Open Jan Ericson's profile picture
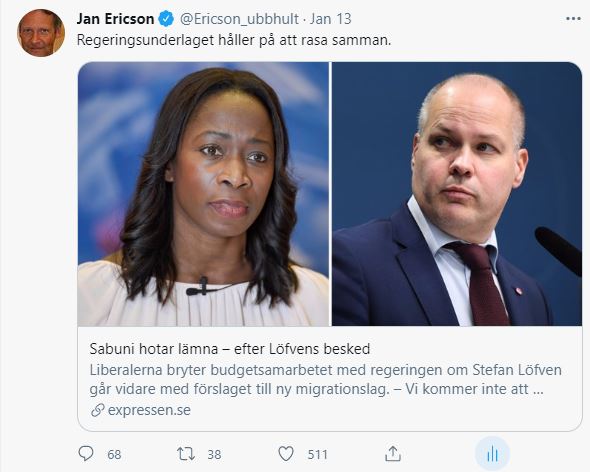 pos(41,33)
